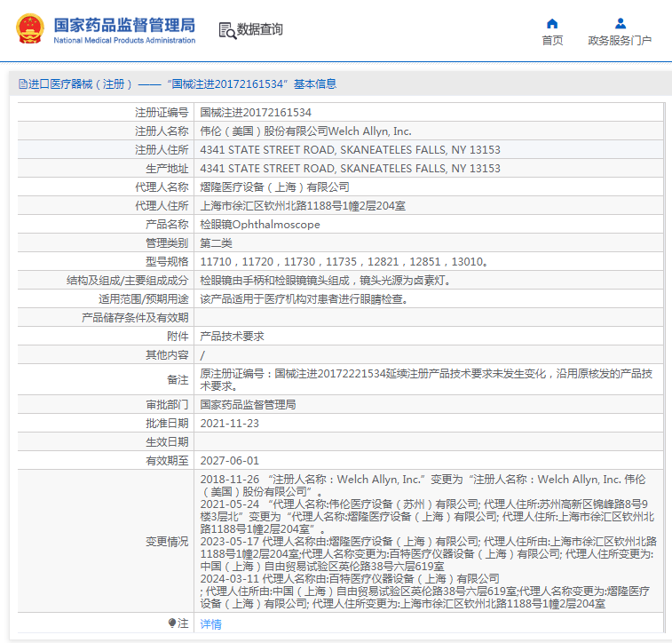Screen dimensions: 672x643
Task: Open the 数据查询 search icon
Action: pyautogui.click(x=227, y=30)
